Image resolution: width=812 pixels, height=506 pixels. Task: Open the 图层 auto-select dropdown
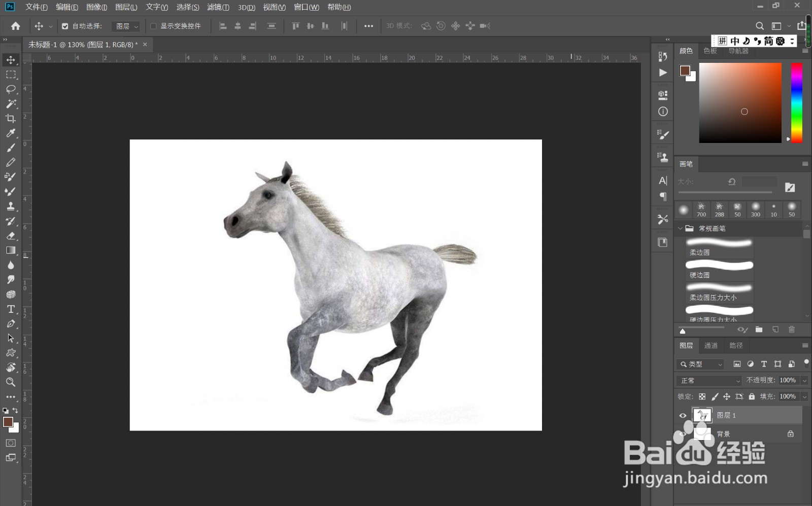[x=126, y=26]
